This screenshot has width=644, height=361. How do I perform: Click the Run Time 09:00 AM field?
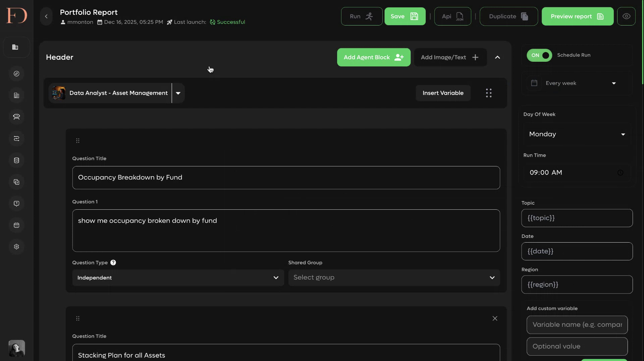coord(577,172)
